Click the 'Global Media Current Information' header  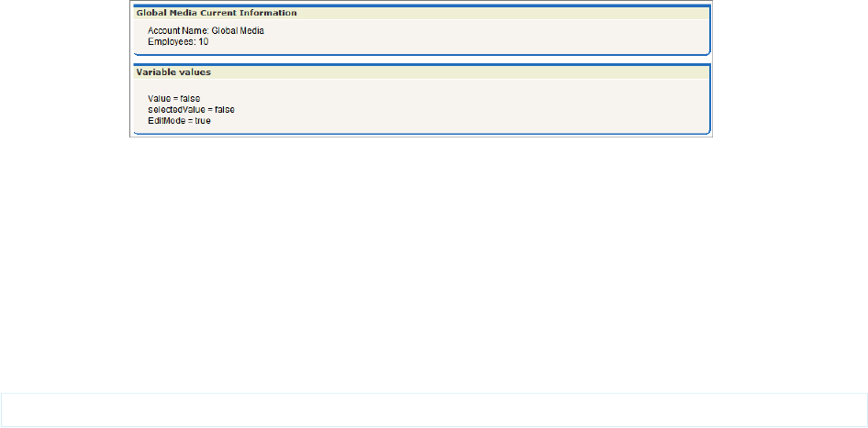click(217, 13)
